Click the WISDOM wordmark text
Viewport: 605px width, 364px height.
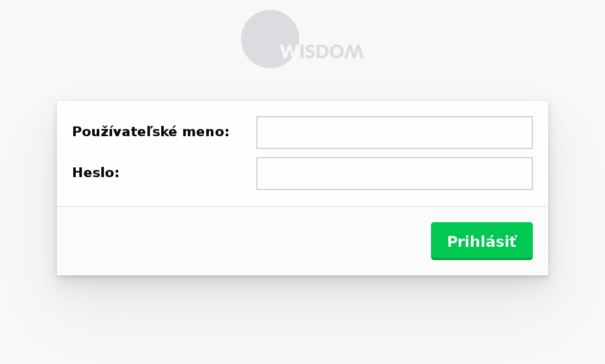coord(321,51)
